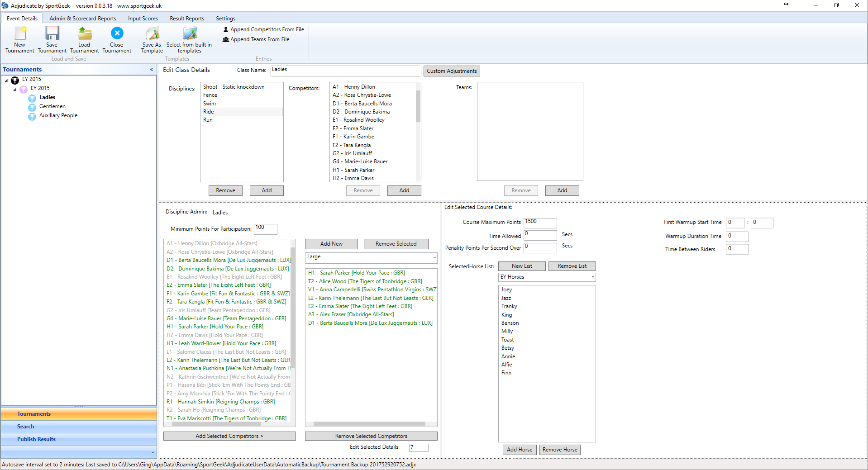The height and width of the screenshot is (470, 868).
Task: Click the New Tournament icon
Action: click(20, 33)
